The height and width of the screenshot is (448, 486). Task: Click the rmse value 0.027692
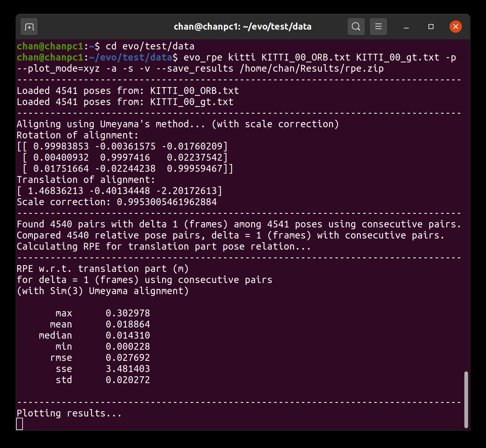coord(128,358)
